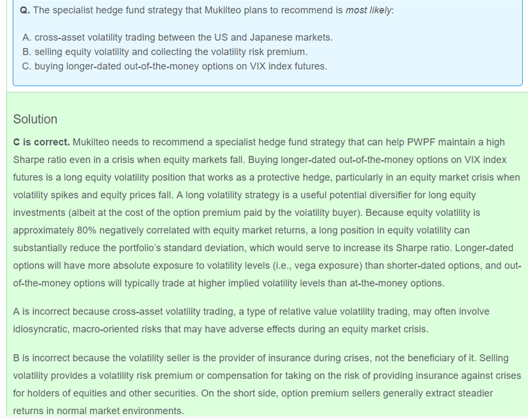Select answer option A about cross-asset volatility
Image resolution: width=528 pixels, height=420 pixels.
coord(177,37)
